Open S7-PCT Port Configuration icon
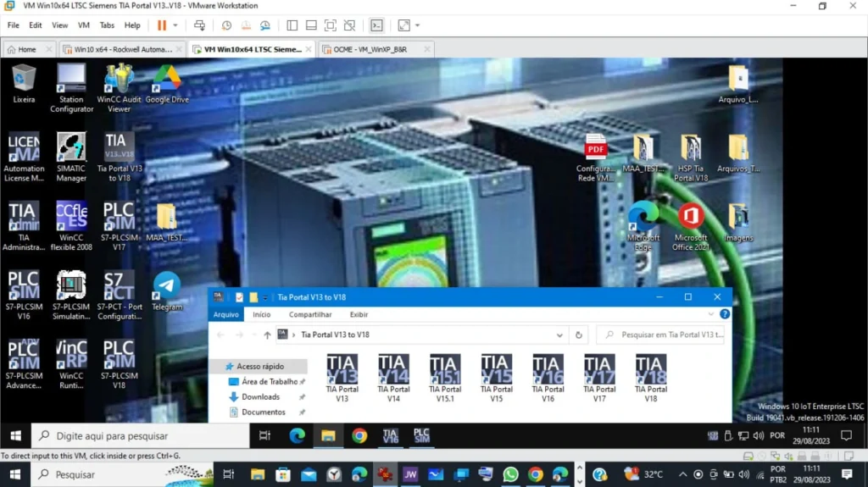The width and height of the screenshot is (868, 487). tap(119, 296)
